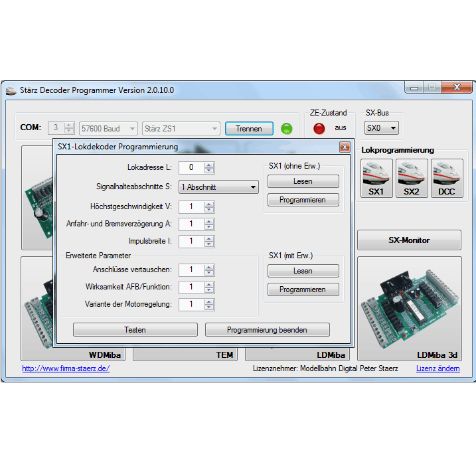476x476 pixels.
Task: Open the 57600 Baud dropdown
Action: [x=108, y=129]
